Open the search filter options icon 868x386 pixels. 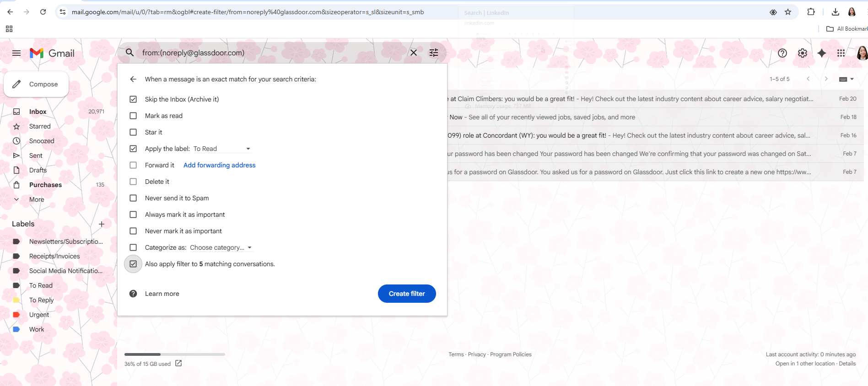click(434, 53)
